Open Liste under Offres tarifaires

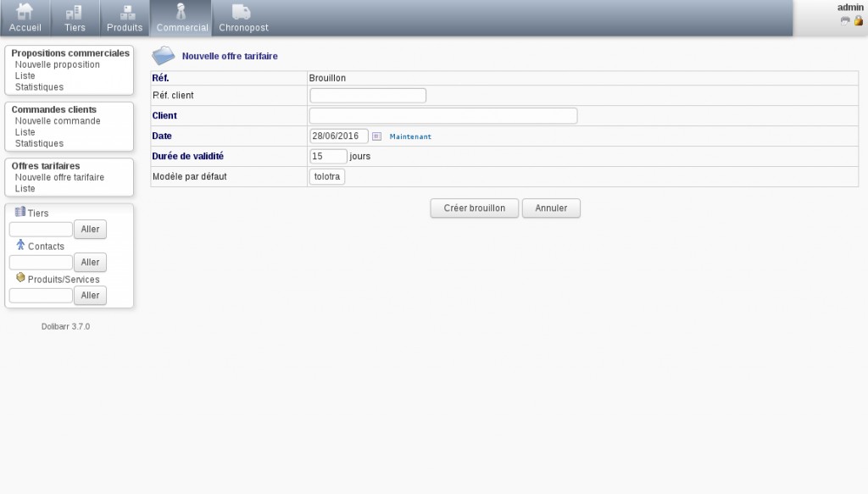[25, 189]
